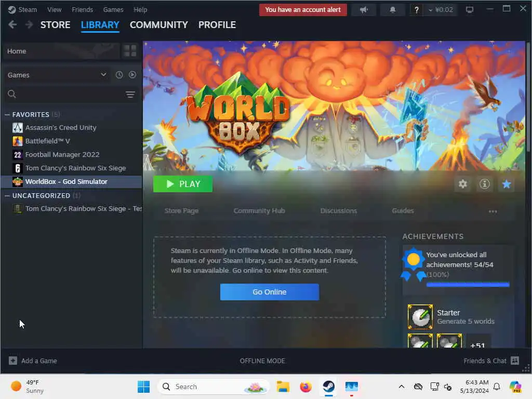
Task: Click the Rainbow Six Siege game icon
Action: [x=17, y=168]
